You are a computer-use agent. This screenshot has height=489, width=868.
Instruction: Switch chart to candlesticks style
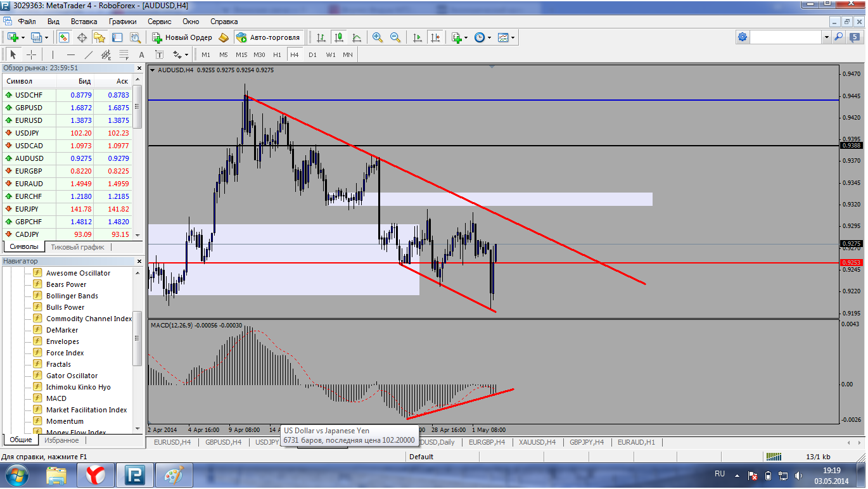tap(340, 37)
